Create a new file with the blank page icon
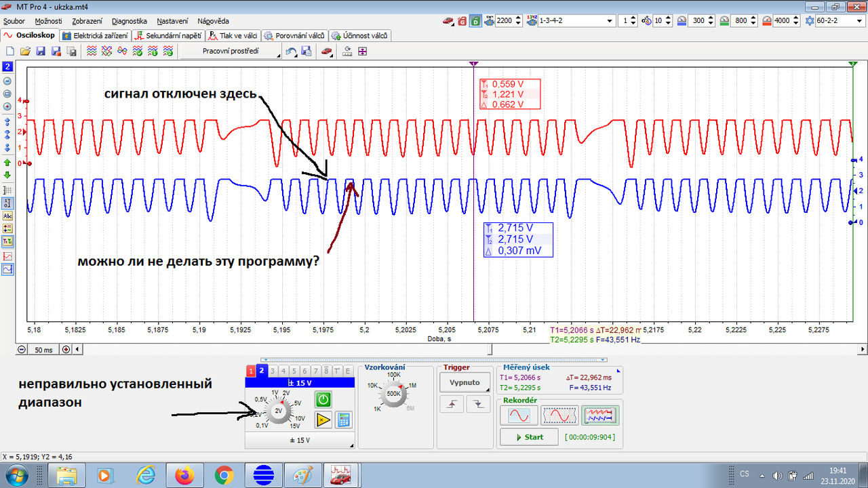The height and width of the screenshot is (488, 868). tap(9, 51)
